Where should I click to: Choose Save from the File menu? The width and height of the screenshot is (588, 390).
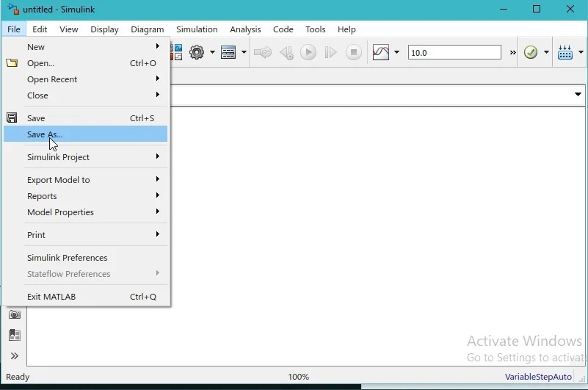click(x=85, y=118)
